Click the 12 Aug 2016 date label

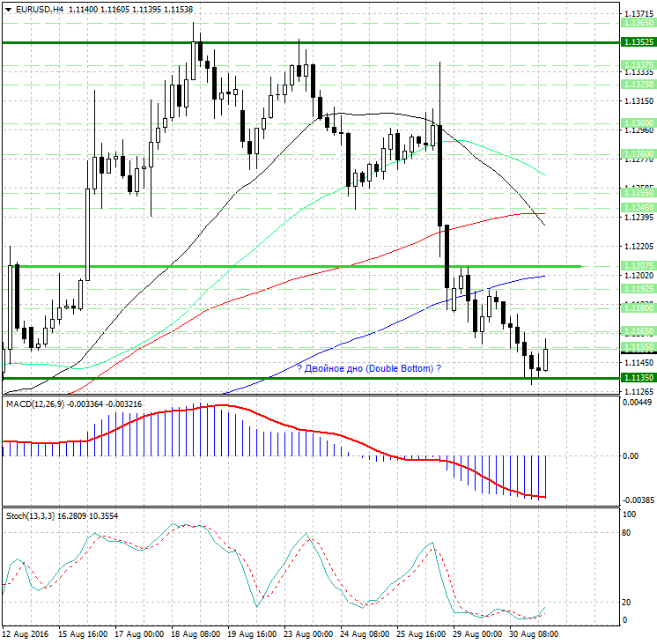pyautogui.click(x=25, y=634)
